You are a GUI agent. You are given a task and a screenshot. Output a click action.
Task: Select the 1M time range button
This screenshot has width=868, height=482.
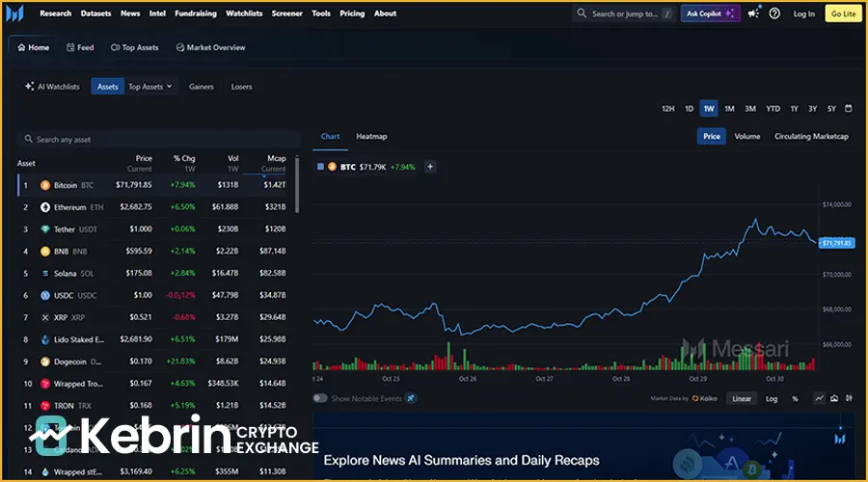pos(730,109)
